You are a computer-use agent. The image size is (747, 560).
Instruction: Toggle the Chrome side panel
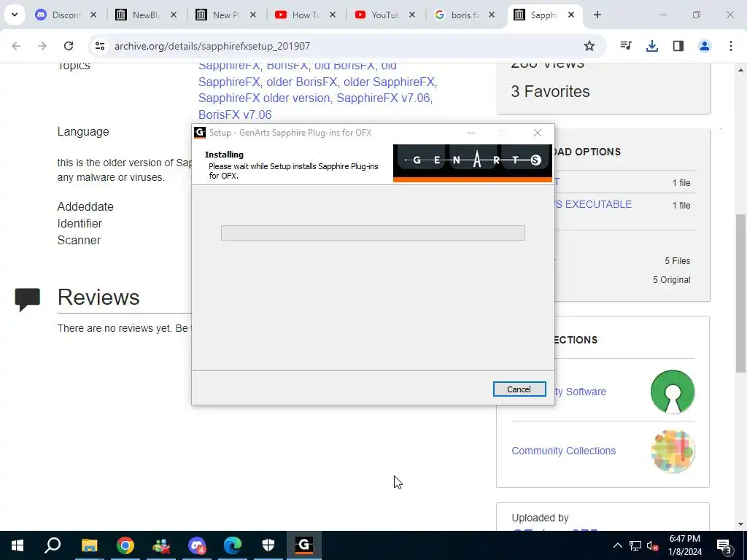click(678, 46)
